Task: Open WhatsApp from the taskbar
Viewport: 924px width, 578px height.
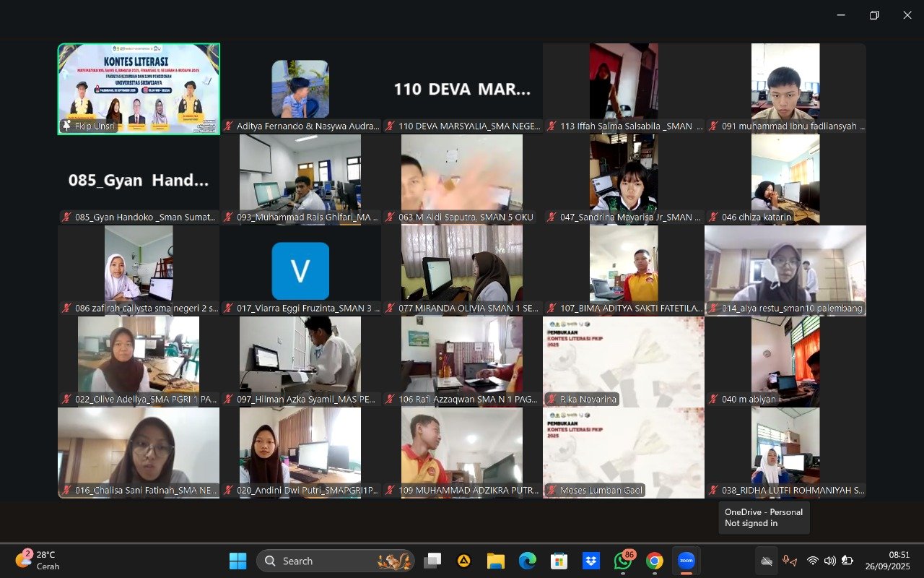Action: coord(622,561)
